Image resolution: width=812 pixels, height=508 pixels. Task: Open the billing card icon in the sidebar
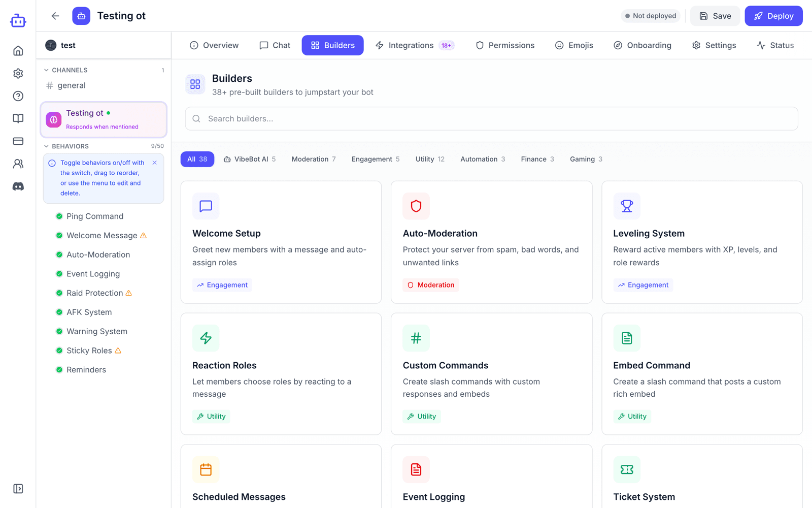(18, 141)
